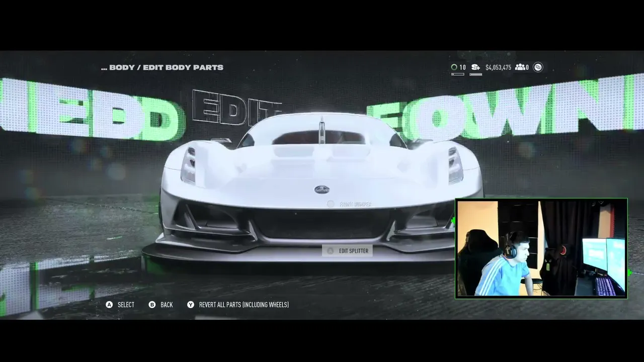This screenshot has width=644, height=362.
Task: Click the streamer webcam overlay
Action: (541, 248)
